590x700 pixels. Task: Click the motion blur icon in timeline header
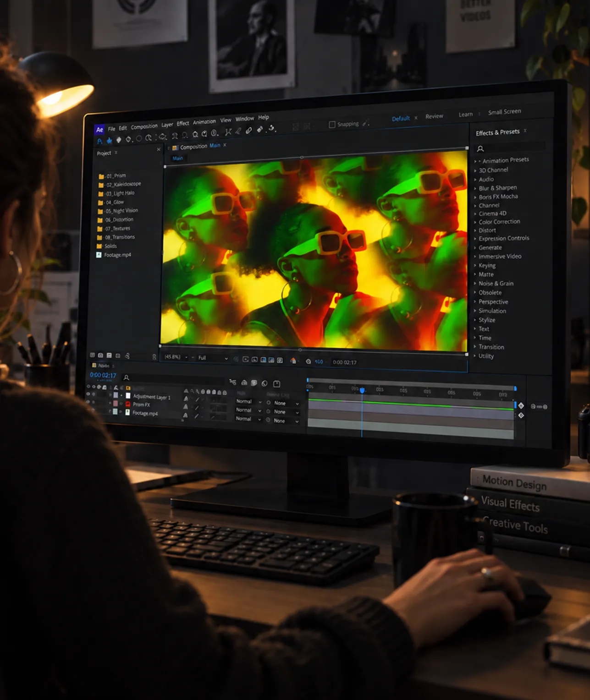pos(254,383)
